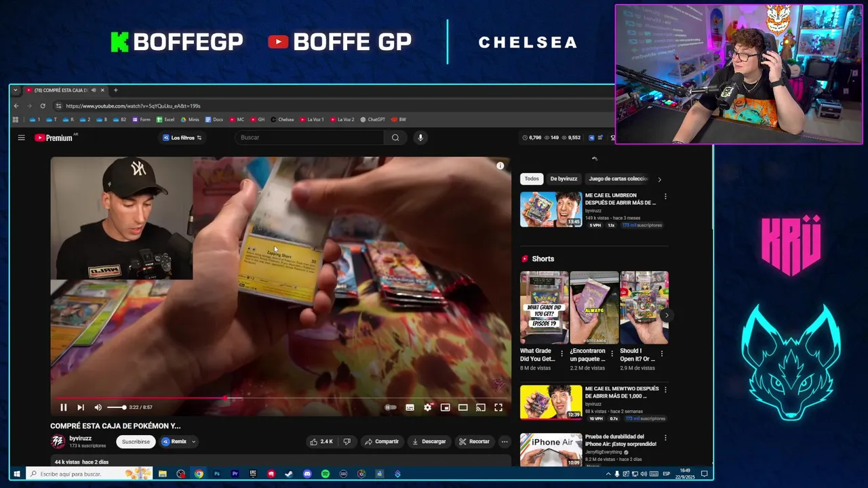
Task: Open options menu for iPhone Air video
Action: pos(665,438)
